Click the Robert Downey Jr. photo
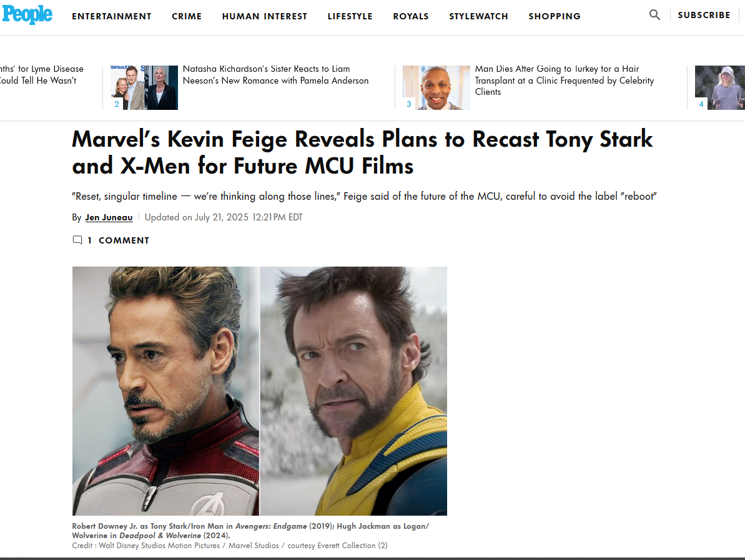The image size is (745, 560). [166, 391]
